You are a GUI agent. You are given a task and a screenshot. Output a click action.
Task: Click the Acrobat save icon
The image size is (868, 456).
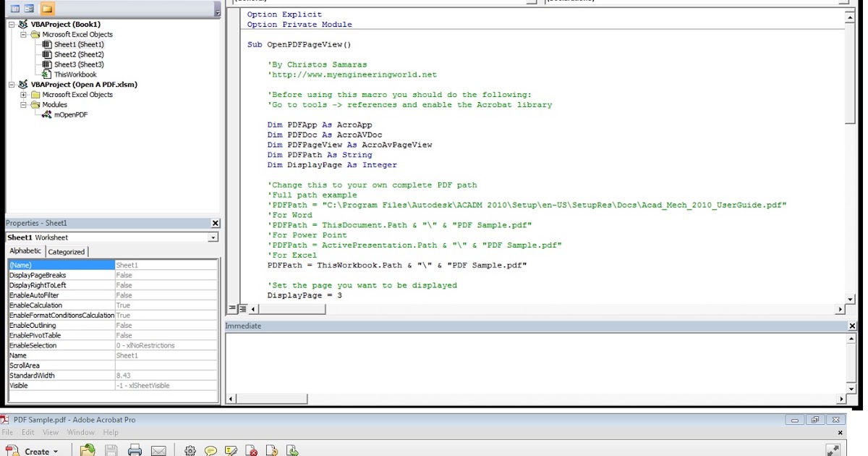(111, 450)
